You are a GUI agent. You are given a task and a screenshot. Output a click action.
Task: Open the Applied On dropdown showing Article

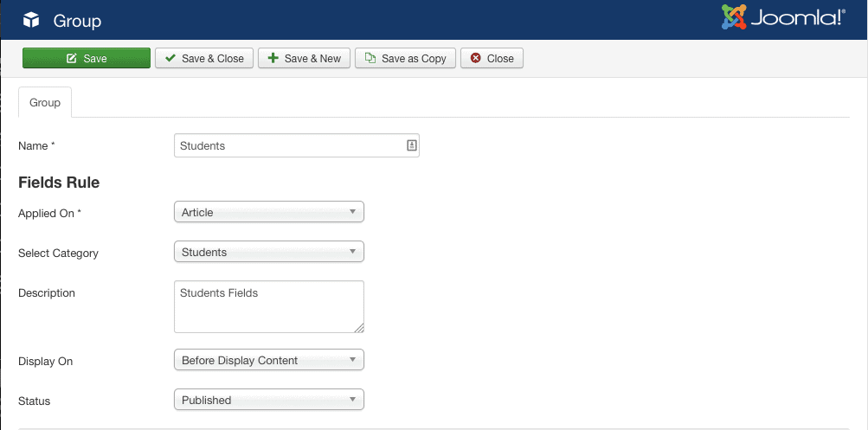[269, 212]
